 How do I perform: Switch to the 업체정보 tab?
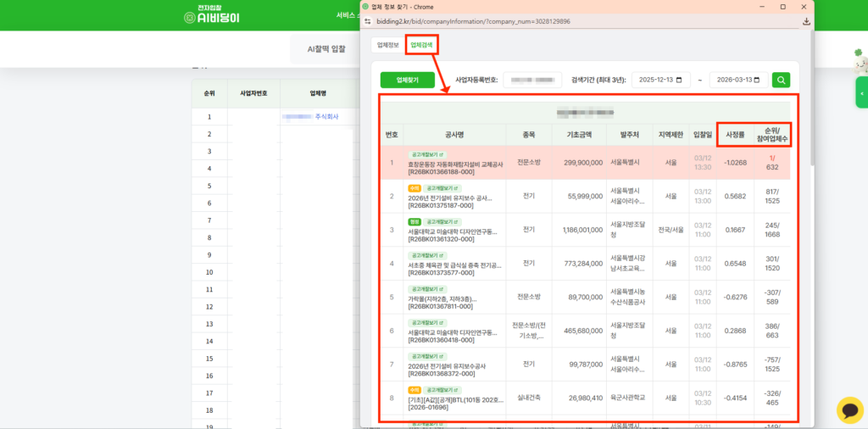(x=387, y=44)
